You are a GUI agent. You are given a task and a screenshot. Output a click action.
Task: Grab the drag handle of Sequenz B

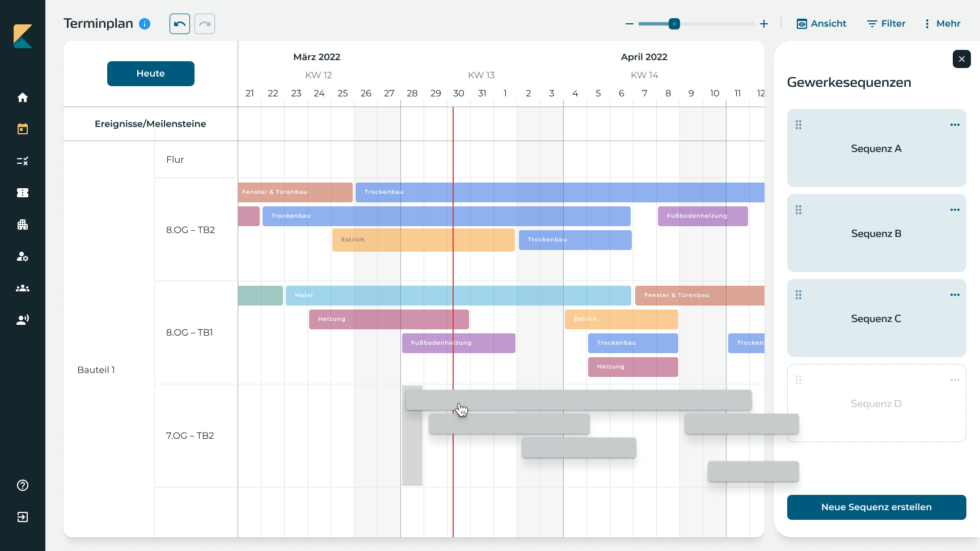coord(799,210)
